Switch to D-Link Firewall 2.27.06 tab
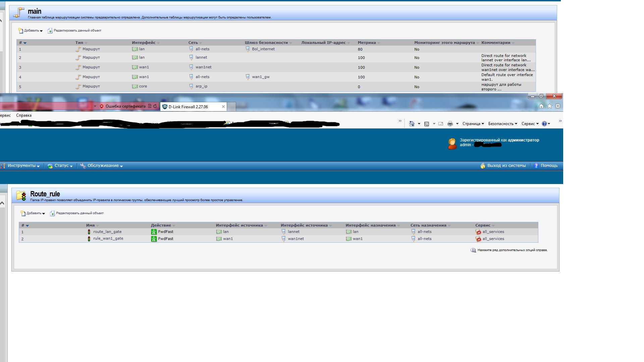The height and width of the screenshot is (362, 644). pos(188,107)
